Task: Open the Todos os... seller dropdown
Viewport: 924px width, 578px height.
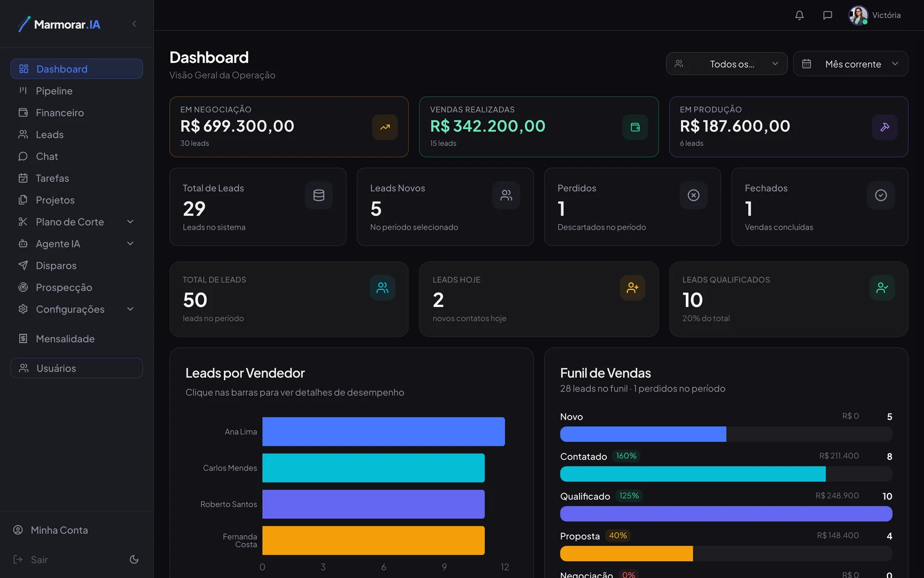Action: click(x=727, y=64)
